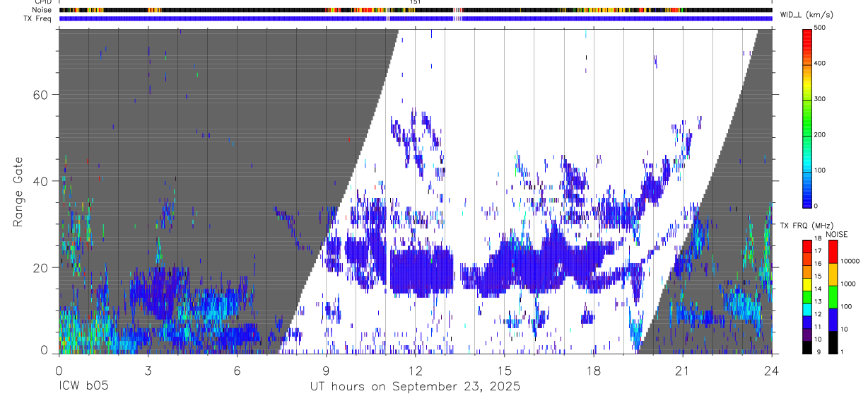Click the '21' tick on UT hours axis
Viewport: 868px width, 401px height.
point(682,371)
